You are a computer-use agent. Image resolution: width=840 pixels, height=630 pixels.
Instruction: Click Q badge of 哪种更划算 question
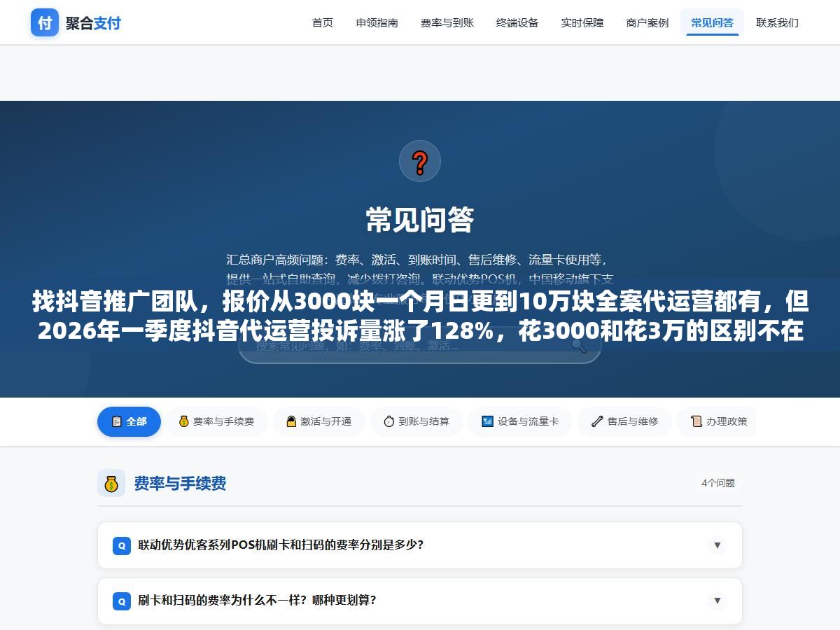[122, 601]
